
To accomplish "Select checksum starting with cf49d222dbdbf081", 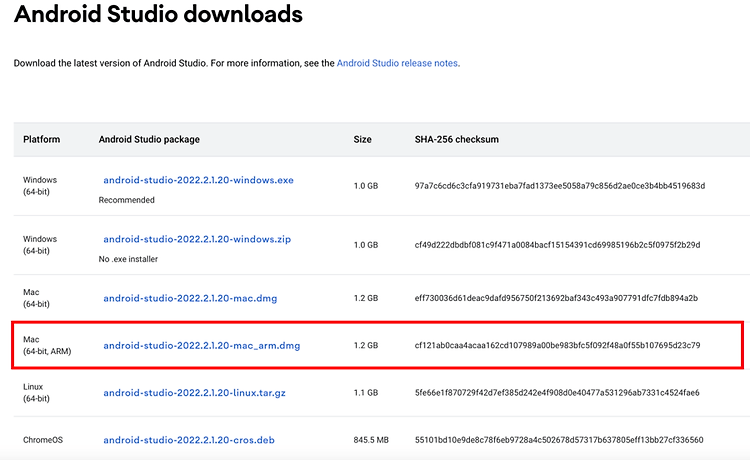I will click(557, 245).
